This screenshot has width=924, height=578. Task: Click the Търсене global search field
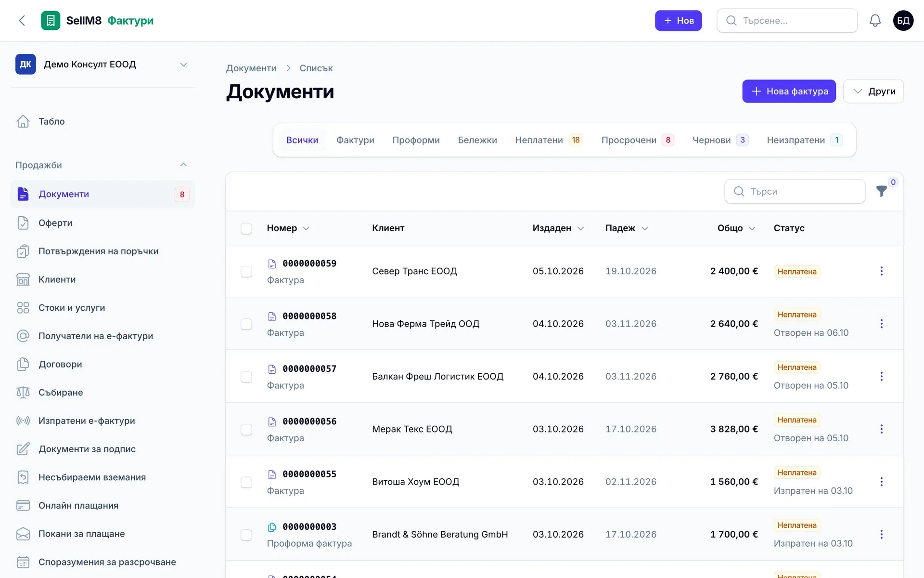787,21
